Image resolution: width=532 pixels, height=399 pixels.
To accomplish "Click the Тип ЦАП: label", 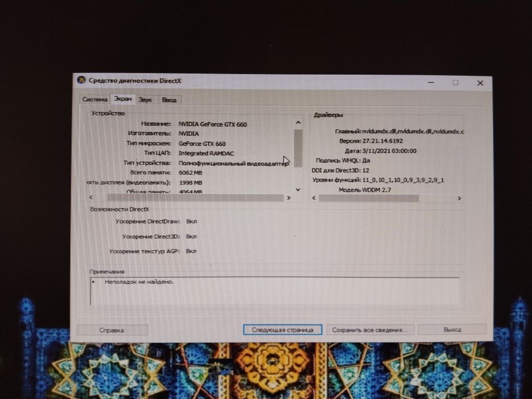I will click(x=157, y=153).
